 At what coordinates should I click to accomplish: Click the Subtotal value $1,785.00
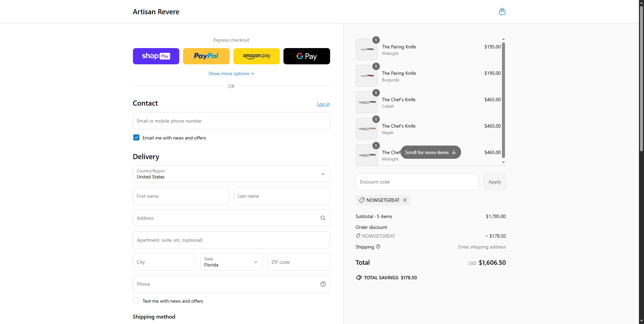tap(496, 216)
